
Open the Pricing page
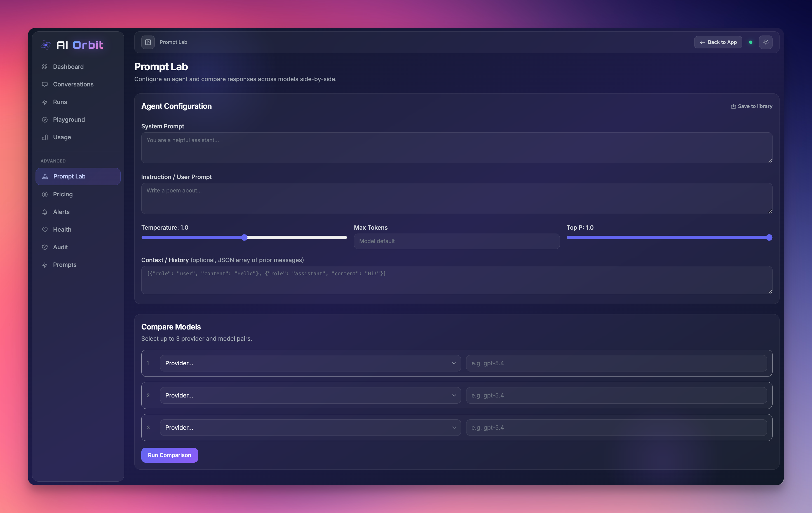[78, 194]
